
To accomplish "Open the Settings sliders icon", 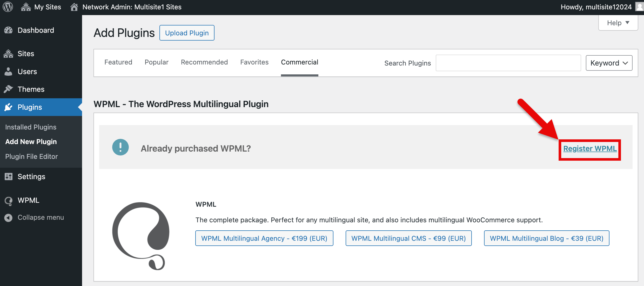I will pyautogui.click(x=8, y=177).
